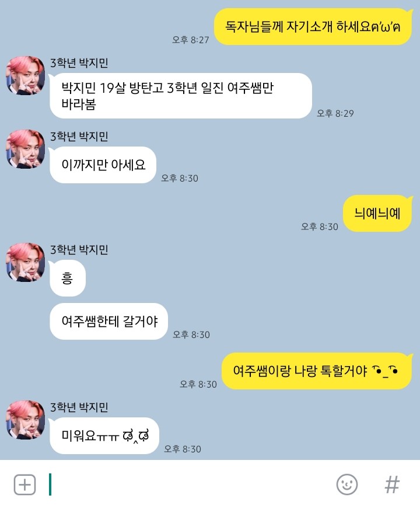This screenshot has width=420, height=509.
Task: Open the emoticon smiley picker
Action: pos(347,484)
